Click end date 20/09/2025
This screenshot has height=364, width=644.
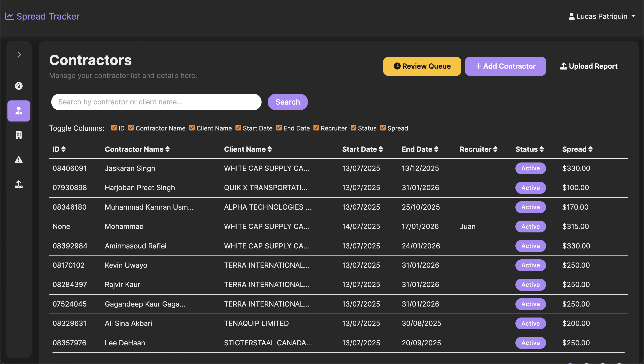pos(421,343)
